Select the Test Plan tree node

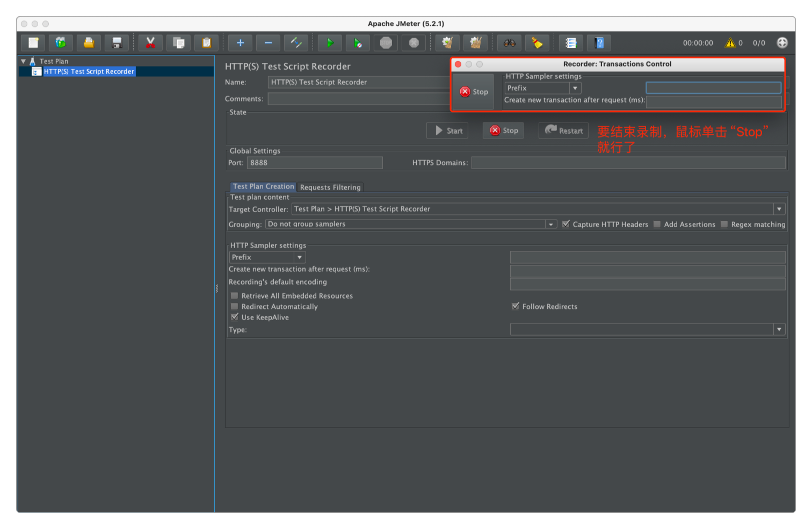(54, 61)
